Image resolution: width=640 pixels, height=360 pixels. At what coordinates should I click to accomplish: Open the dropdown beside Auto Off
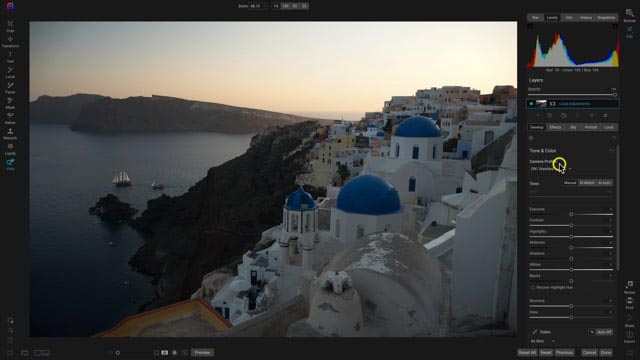click(x=591, y=332)
